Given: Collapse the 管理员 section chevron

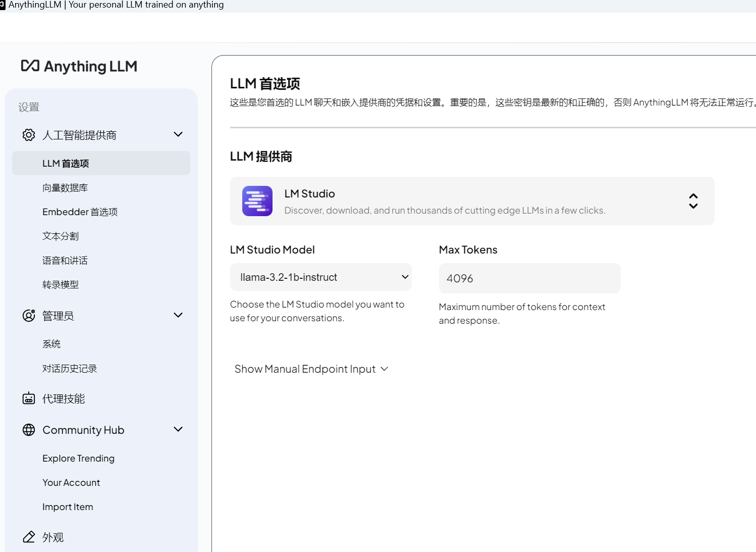Looking at the screenshot, I should pyautogui.click(x=178, y=315).
